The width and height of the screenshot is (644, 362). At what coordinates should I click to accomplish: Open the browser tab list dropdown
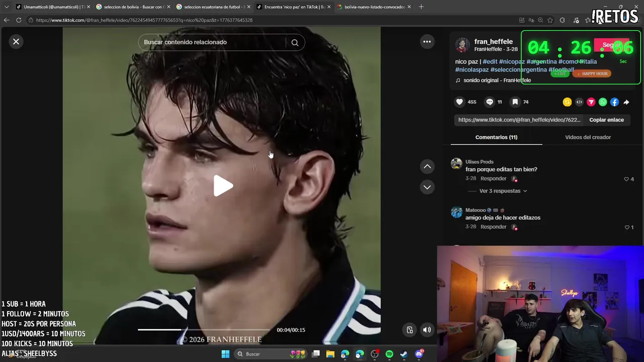coord(7,7)
